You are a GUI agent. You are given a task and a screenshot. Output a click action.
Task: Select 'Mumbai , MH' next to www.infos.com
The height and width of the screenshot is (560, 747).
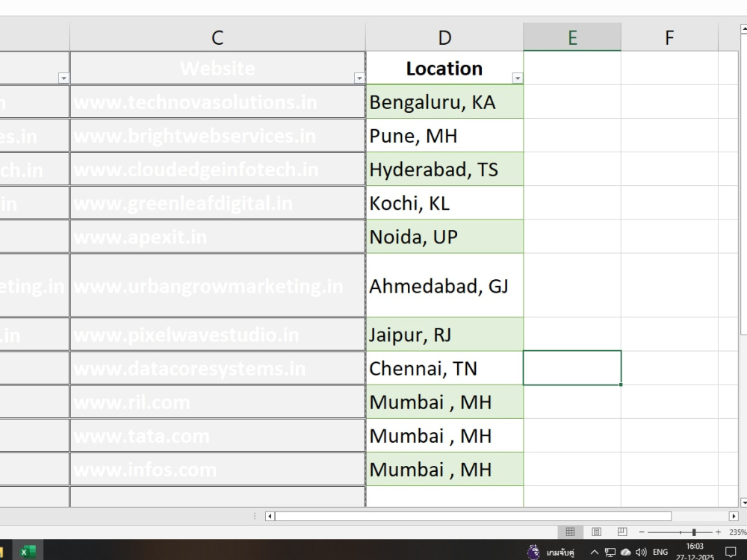pos(444,470)
